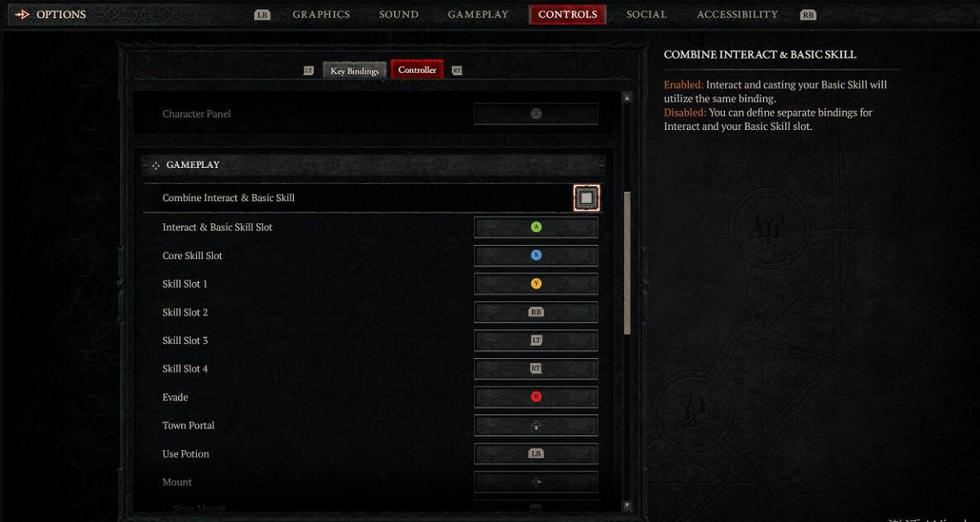Switch to the Graphics options tab

click(321, 14)
